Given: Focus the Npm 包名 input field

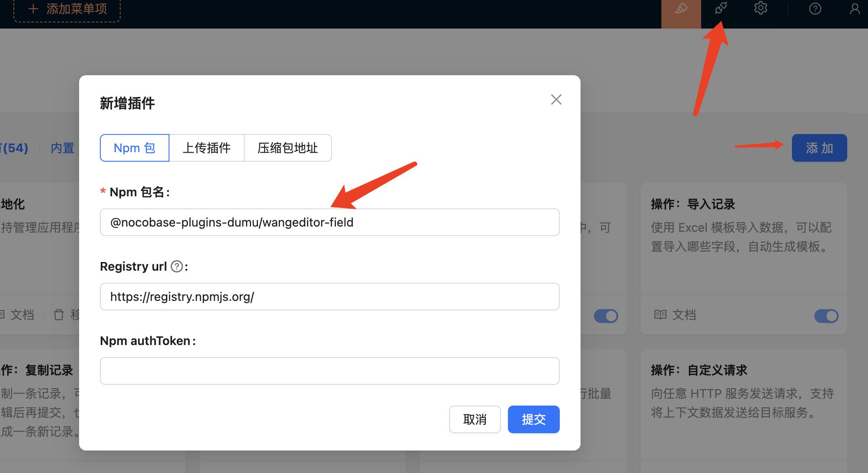Looking at the screenshot, I should click(x=329, y=222).
